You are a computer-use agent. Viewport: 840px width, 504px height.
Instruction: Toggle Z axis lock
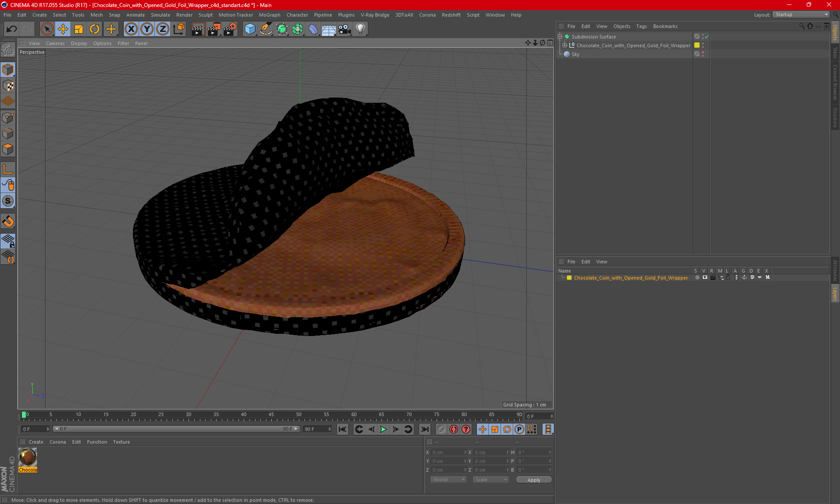pyautogui.click(x=163, y=29)
